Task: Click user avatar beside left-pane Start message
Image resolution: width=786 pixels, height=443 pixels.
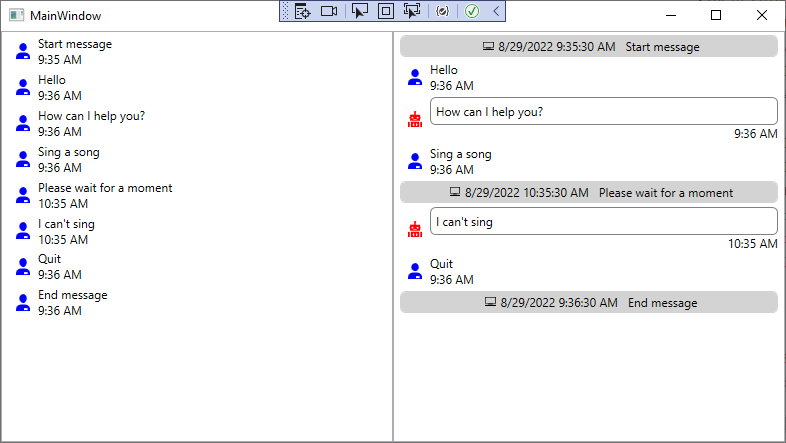Action: (23, 51)
